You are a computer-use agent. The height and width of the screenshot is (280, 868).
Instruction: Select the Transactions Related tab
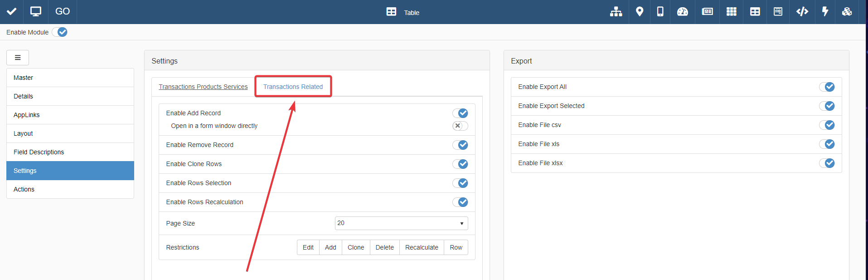click(293, 87)
